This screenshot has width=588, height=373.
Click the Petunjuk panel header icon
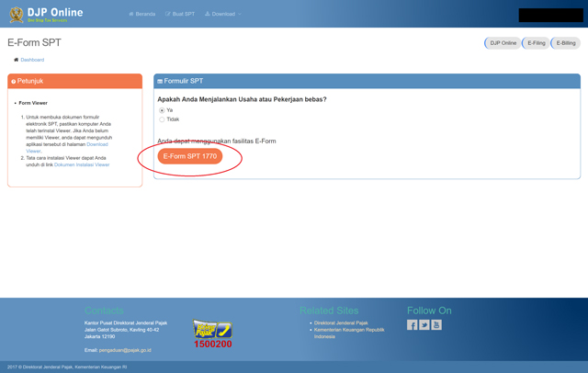[x=14, y=82]
